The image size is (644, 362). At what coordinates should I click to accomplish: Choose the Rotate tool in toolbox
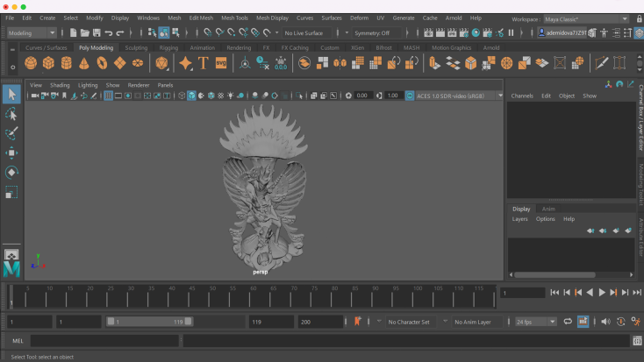[11, 172]
